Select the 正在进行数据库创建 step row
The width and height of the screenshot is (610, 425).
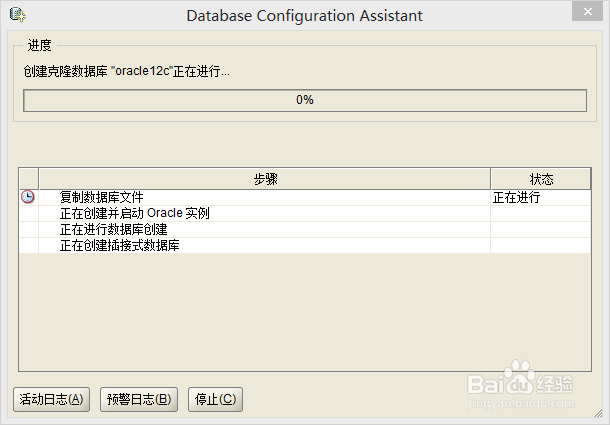pos(305,229)
